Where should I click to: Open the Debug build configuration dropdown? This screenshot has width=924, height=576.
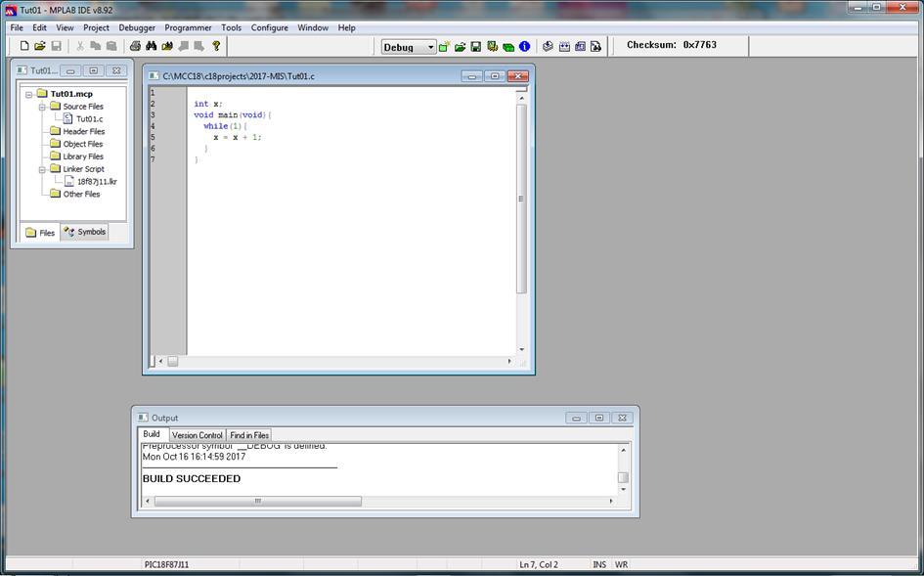[x=431, y=47]
